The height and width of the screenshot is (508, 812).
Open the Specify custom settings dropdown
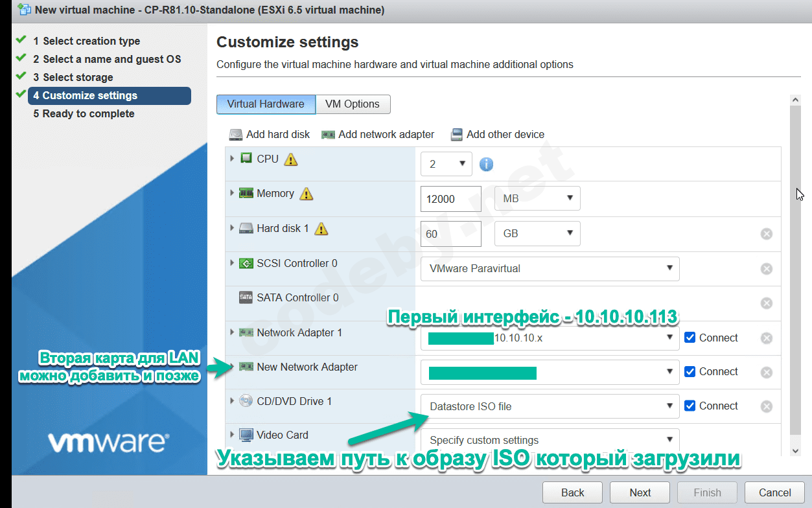(550, 440)
